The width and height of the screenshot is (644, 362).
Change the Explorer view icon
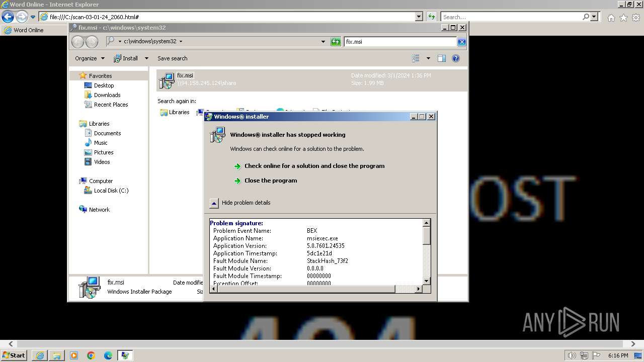[416, 58]
